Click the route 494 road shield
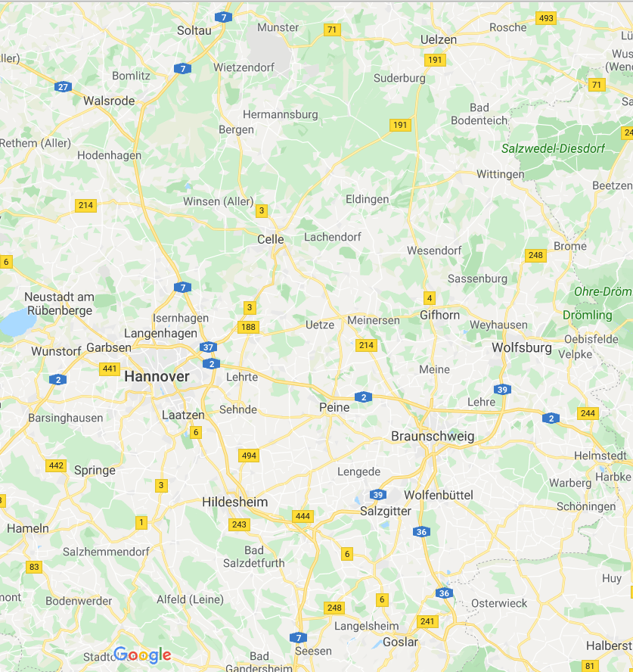633x672 pixels. click(249, 455)
